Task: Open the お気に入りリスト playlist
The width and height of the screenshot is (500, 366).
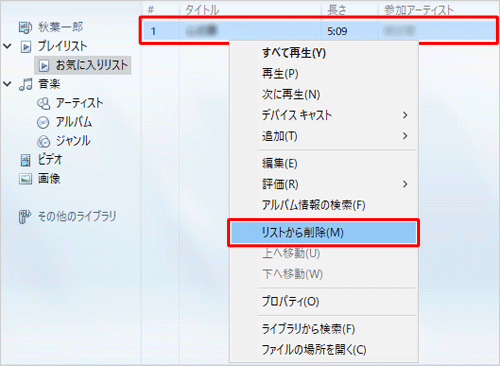Action: [92, 65]
